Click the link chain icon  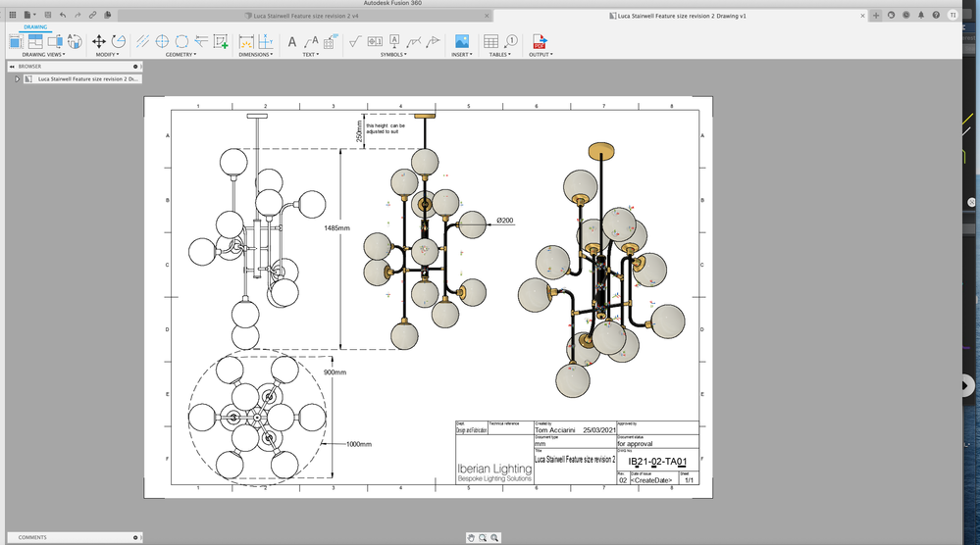92,15
